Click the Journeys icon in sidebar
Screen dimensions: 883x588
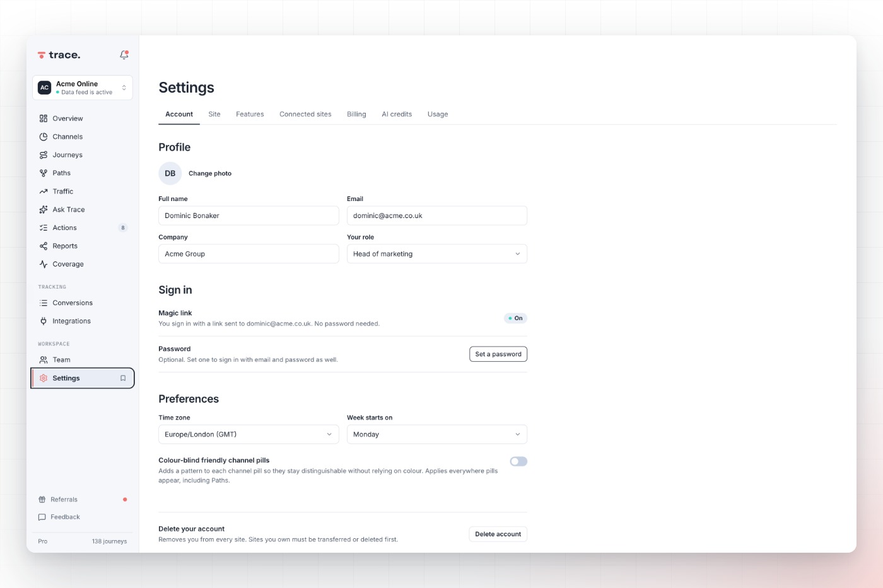pos(44,155)
